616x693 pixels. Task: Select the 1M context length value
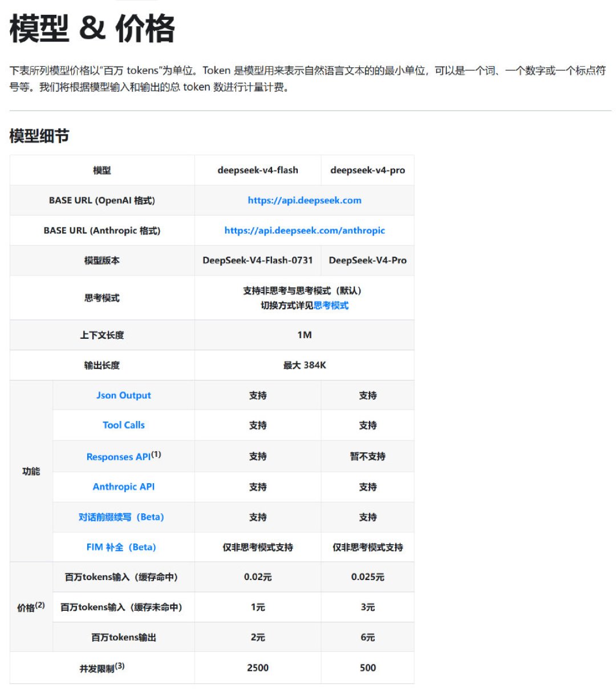coord(305,335)
